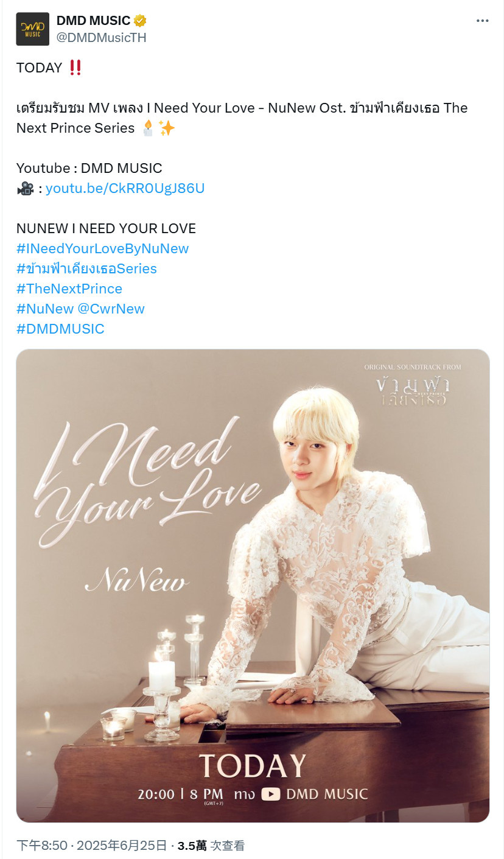Open the three-dot more options menu
The height and width of the screenshot is (859, 504).
[482, 21]
